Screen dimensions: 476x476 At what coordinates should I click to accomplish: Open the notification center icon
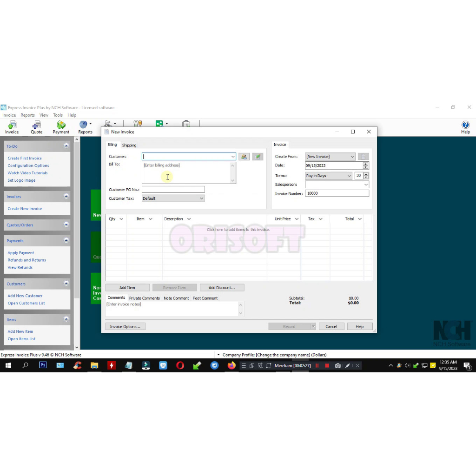tap(467, 366)
